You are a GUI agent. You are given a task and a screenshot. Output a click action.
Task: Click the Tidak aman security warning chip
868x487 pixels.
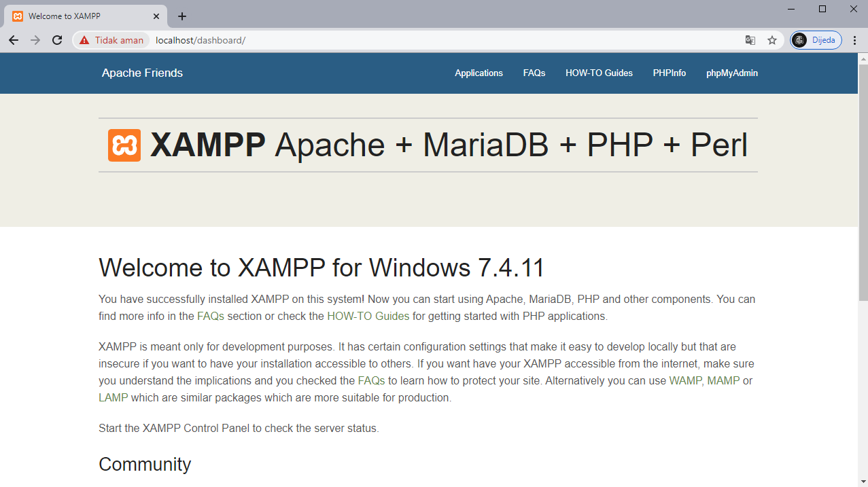(x=111, y=40)
